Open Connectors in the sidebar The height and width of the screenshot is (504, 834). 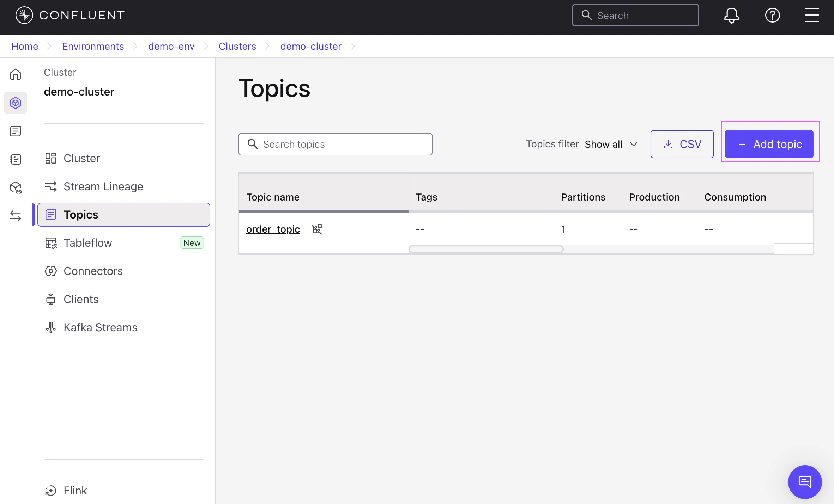(x=123, y=271)
